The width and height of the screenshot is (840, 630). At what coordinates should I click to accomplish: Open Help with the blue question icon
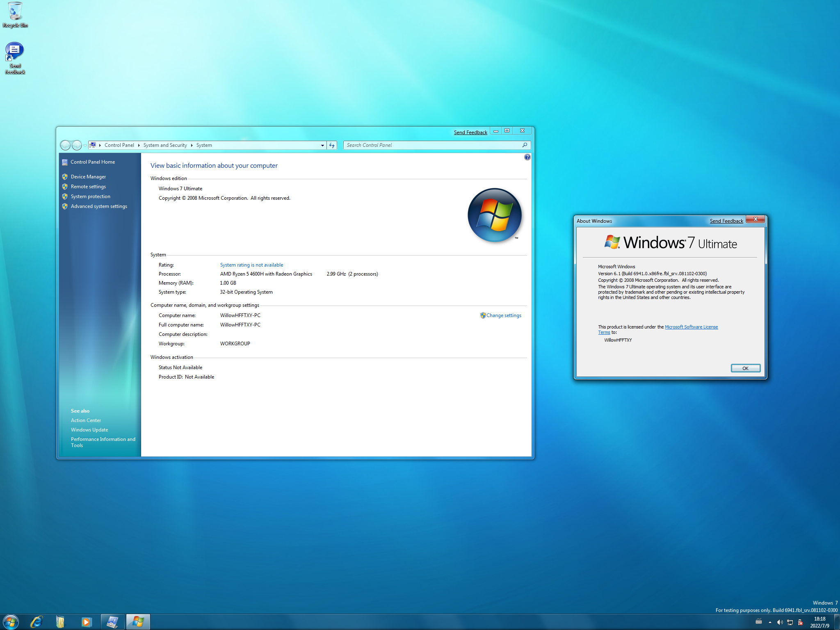coord(527,157)
